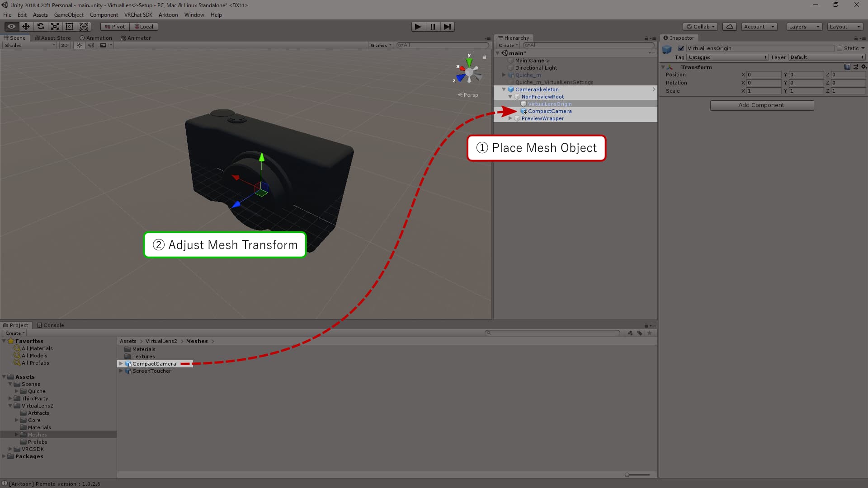Switch to the Console tab
Image resolution: width=868 pixels, height=488 pixels.
[51, 325]
